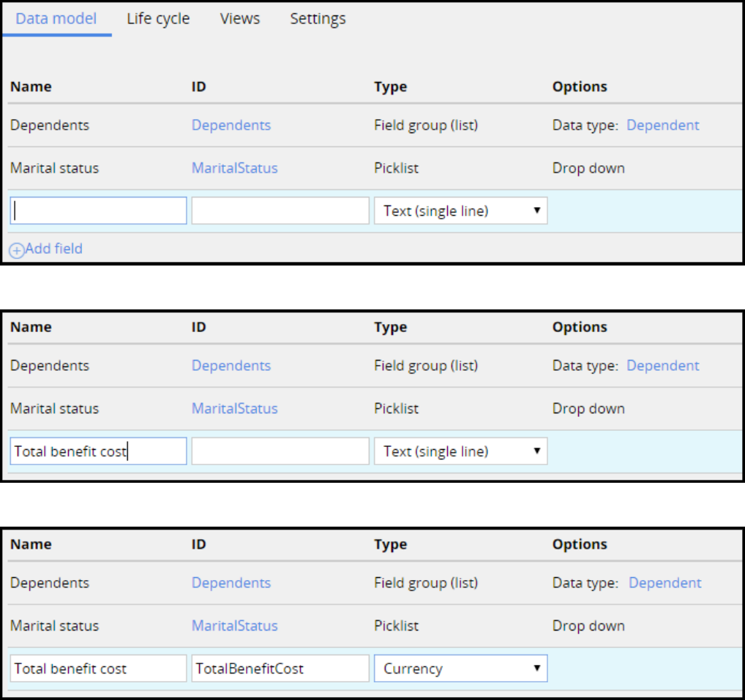745x700 pixels.
Task: Open the MaritalStatus ID link in the topmost table
Action: click(235, 168)
